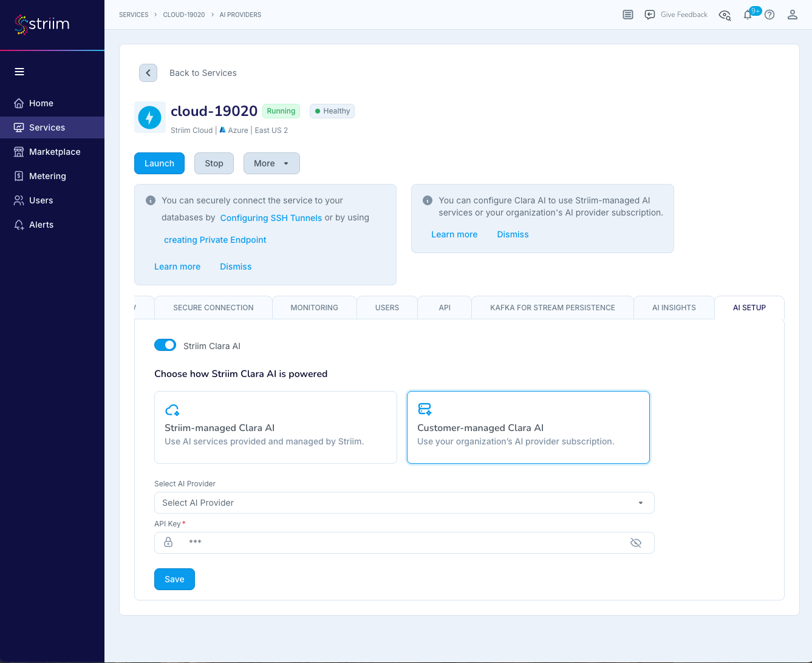The width and height of the screenshot is (812, 663).
Task: Dismiss the SSH tunnel notice
Action: click(236, 267)
